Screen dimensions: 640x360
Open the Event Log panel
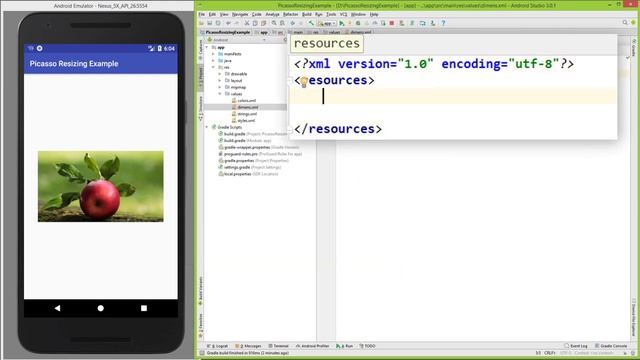(x=576, y=346)
